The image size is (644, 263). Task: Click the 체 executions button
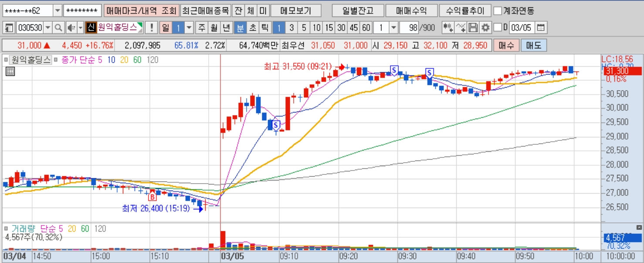pyautogui.click(x=251, y=10)
